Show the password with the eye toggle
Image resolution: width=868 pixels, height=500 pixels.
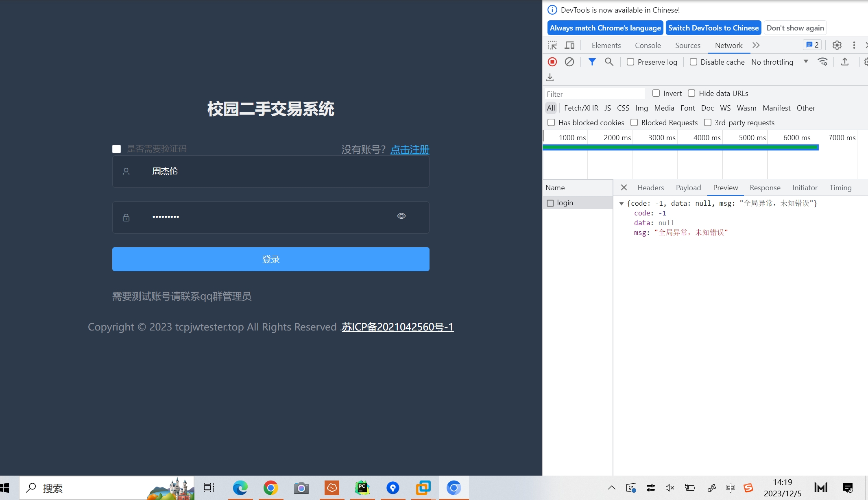[401, 216]
